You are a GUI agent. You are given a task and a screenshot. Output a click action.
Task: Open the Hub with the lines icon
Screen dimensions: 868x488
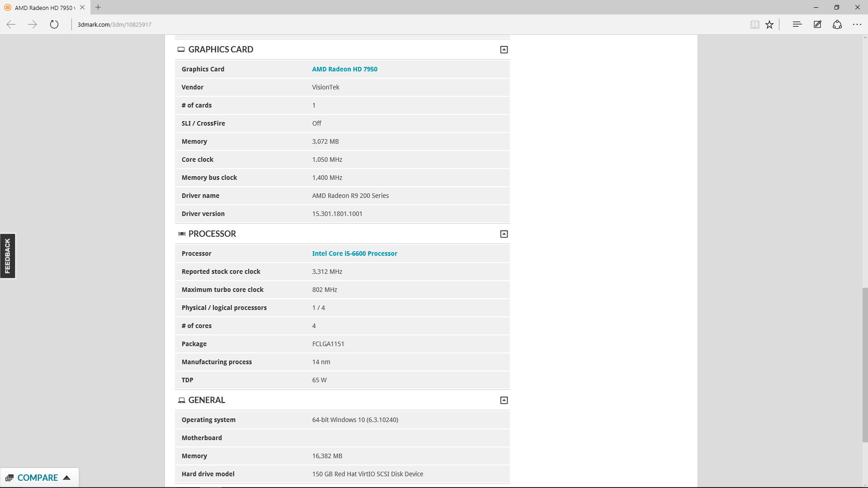797,24
